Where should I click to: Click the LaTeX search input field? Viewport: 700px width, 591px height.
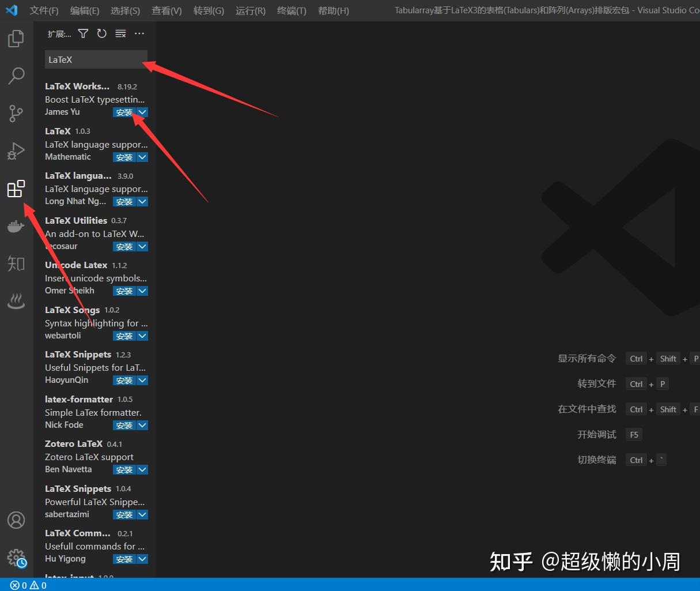click(x=95, y=59)
